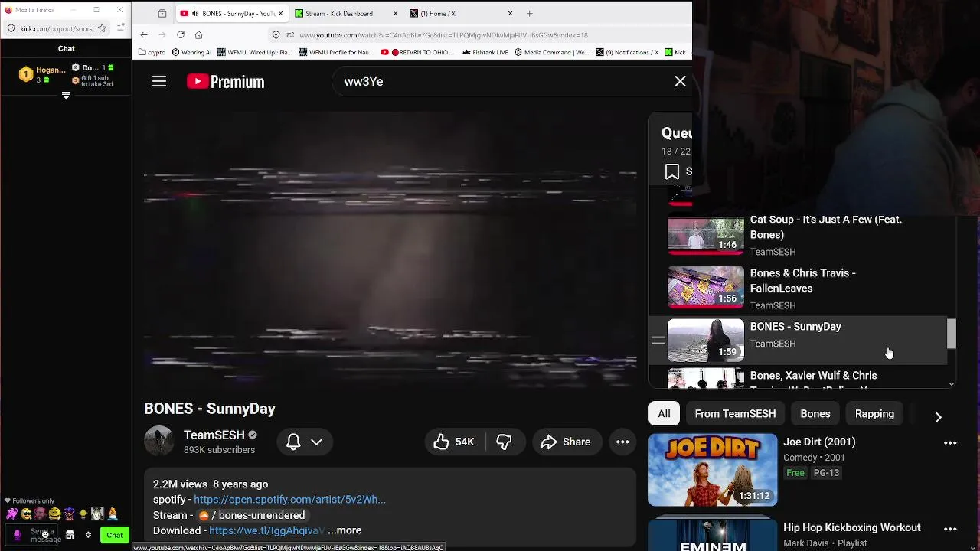Close the Stream - Kick Dashboard tab
The image size is (980, 551).
[395, 14]
